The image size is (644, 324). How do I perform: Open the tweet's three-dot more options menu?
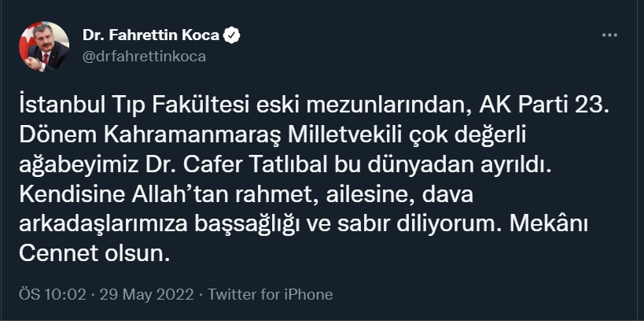coord(609,36)
